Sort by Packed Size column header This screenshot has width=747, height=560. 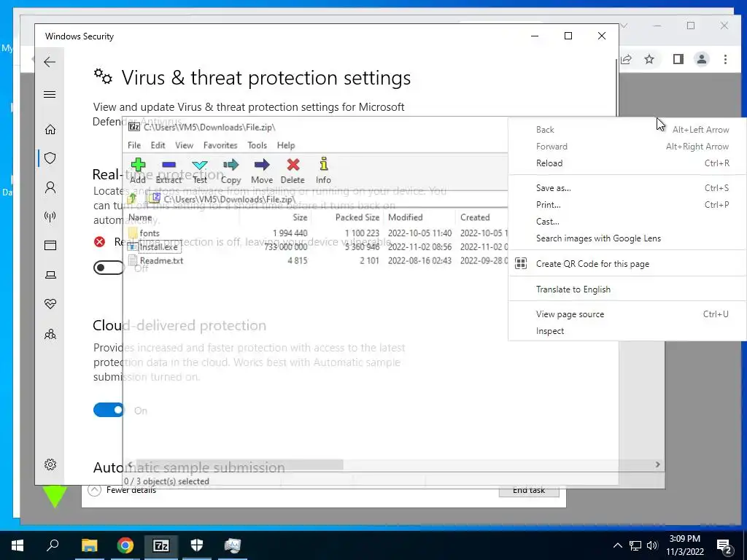(347, 217)
